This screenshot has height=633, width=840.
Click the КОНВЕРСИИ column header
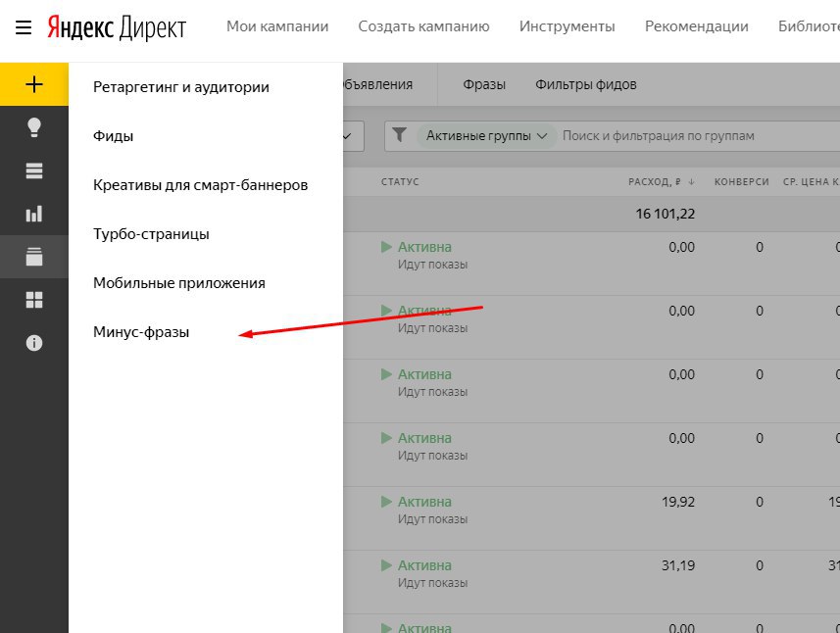coord(741,182)
